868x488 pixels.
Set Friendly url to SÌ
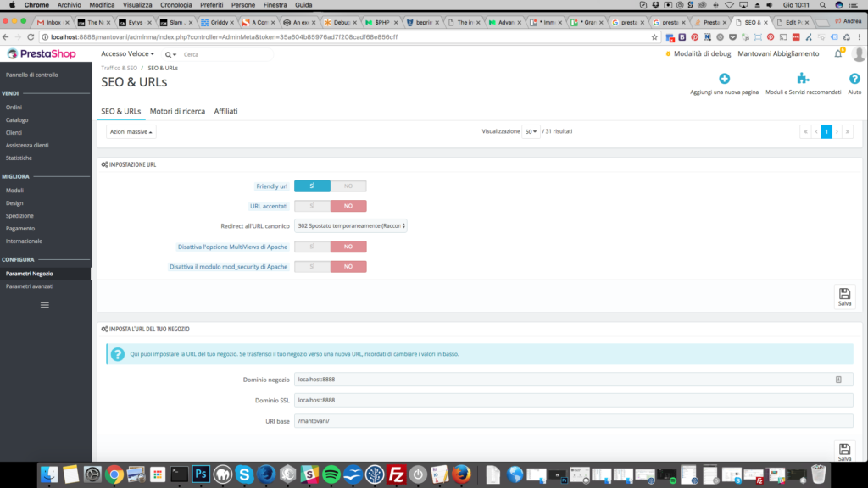point(312,186)
